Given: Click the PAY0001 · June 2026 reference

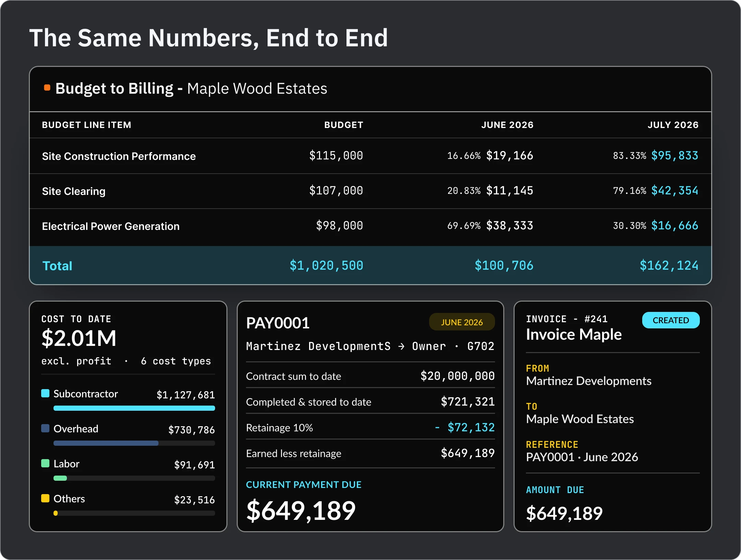Looking at the screenshot, I should coord(582,457).
